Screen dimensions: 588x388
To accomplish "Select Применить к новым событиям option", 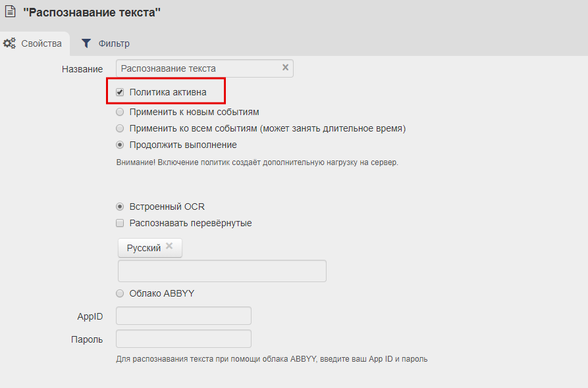I will pos(120,112).
